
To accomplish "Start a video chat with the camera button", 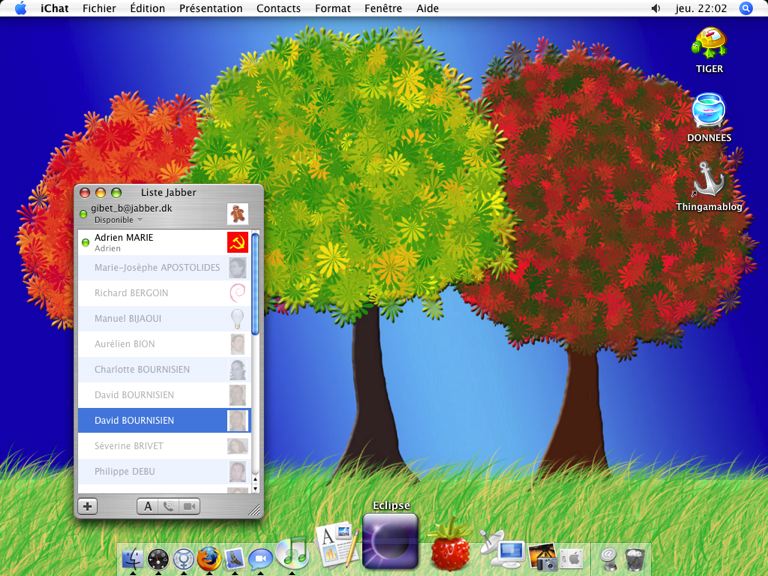I will click(189, 506).
